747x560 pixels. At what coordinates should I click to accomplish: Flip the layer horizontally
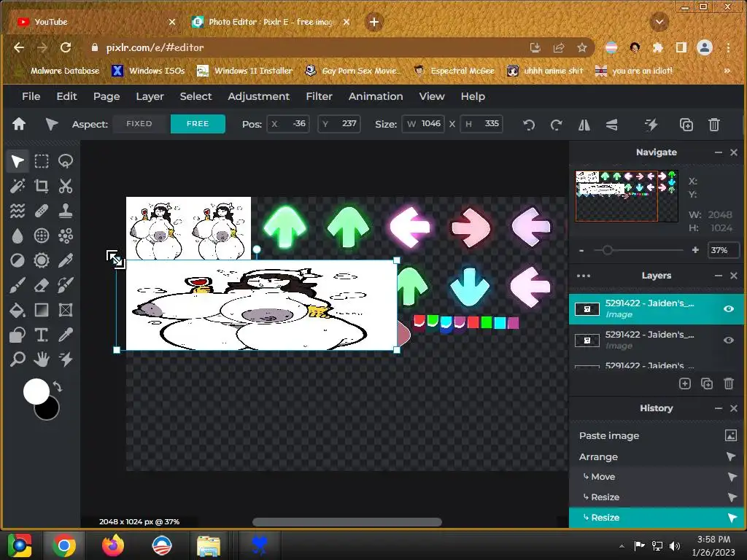584,125
